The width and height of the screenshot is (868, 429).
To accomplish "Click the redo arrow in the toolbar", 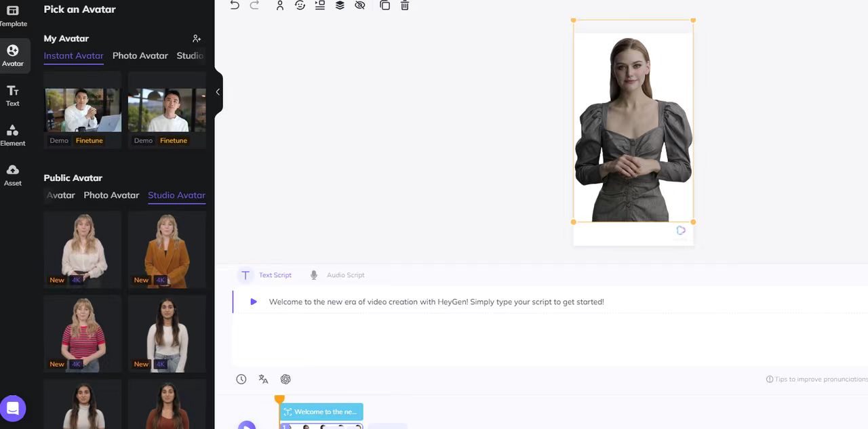I will (x=254, y=5).
